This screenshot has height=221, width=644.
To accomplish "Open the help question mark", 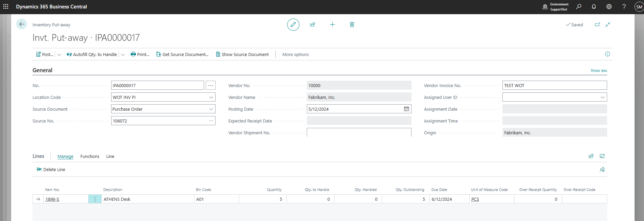I will click(624, 6).
